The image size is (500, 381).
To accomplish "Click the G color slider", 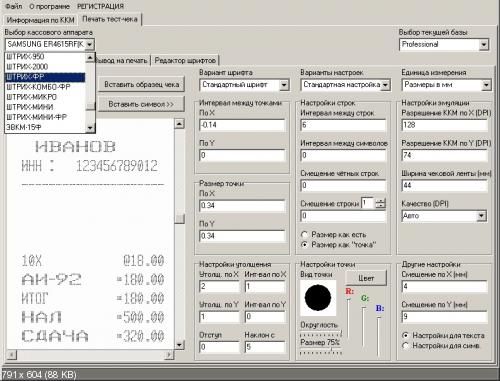I will [364, 328].
